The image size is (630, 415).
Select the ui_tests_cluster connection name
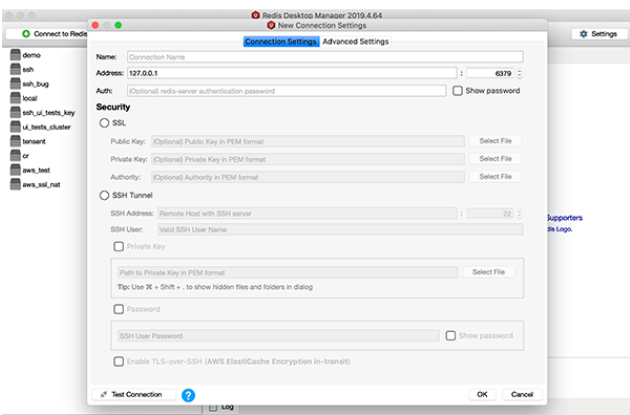(x=47, y=127)
